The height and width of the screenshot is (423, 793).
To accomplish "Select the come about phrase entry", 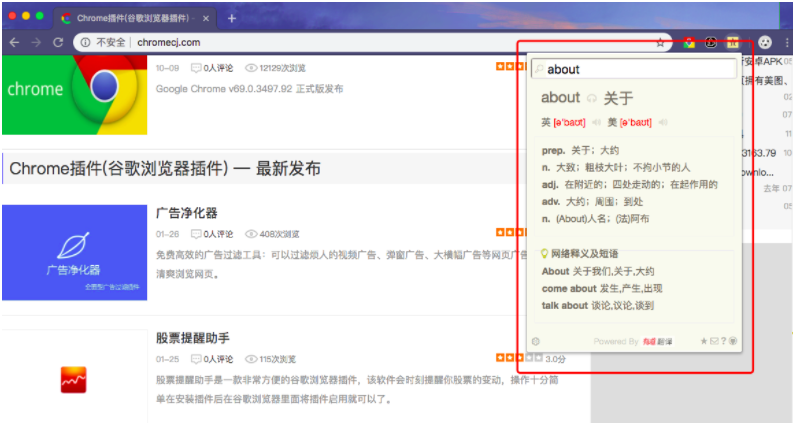I will 602,288.
